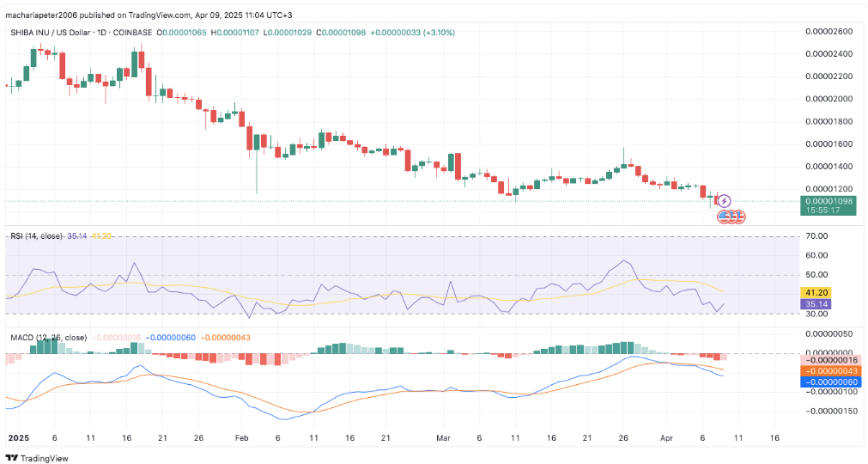The image size is (868, 464).
Task: Click the yellow RSI average value 41.20
Action: pyautogui.click(x=814, y=292)
